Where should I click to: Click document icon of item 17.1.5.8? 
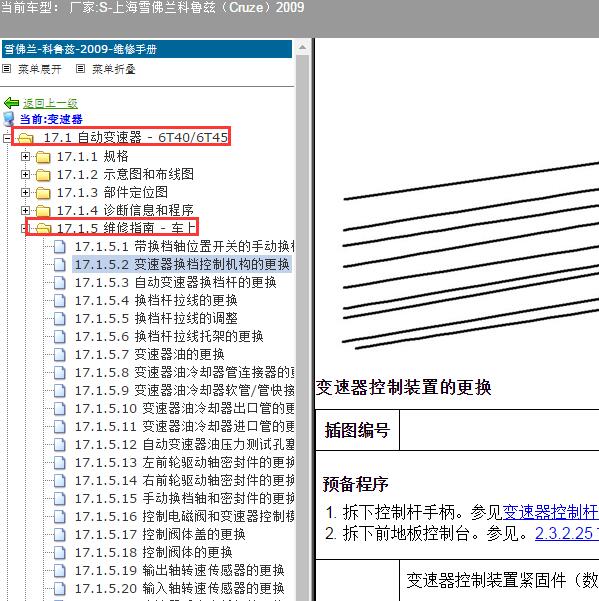click(59, 373)
